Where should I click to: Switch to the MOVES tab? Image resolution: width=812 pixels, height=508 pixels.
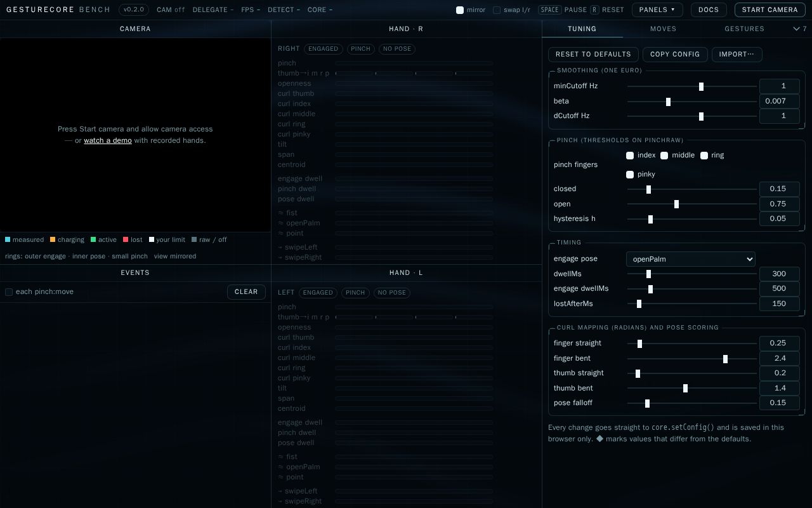coord(663,29)
